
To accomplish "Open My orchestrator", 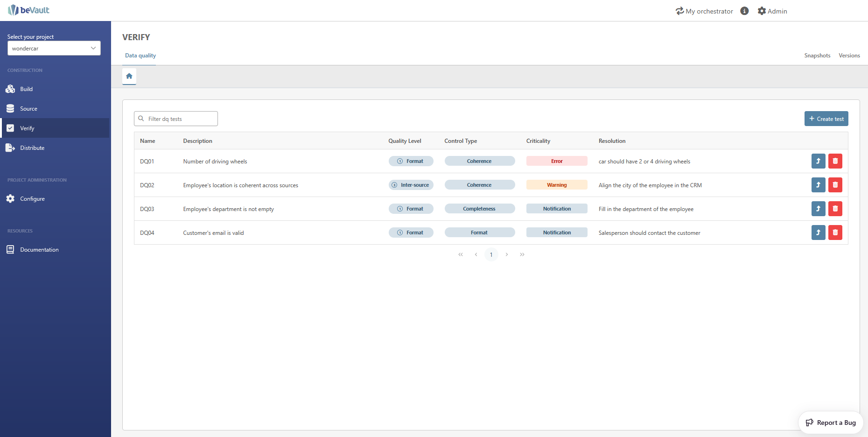I will [x=704, y=11].
